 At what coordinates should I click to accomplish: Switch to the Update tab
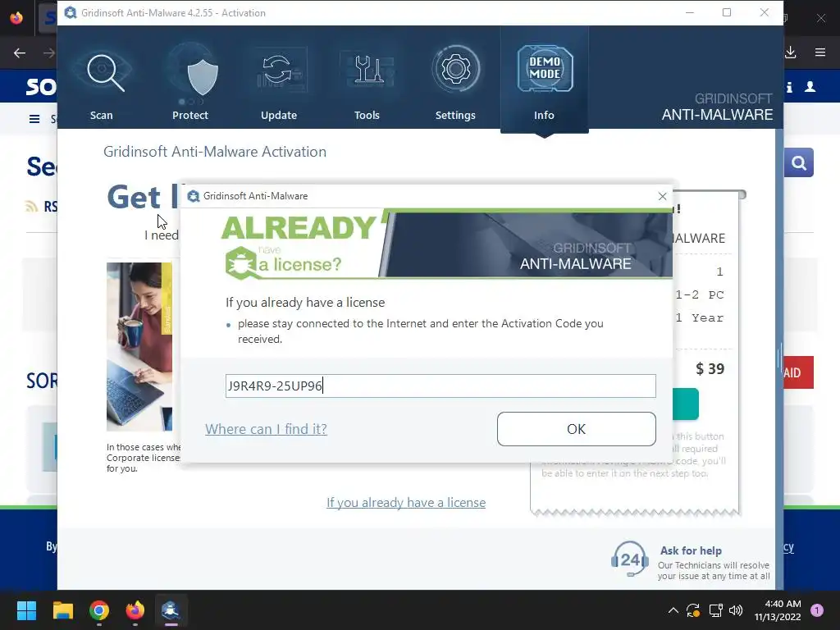coord(279,80)
